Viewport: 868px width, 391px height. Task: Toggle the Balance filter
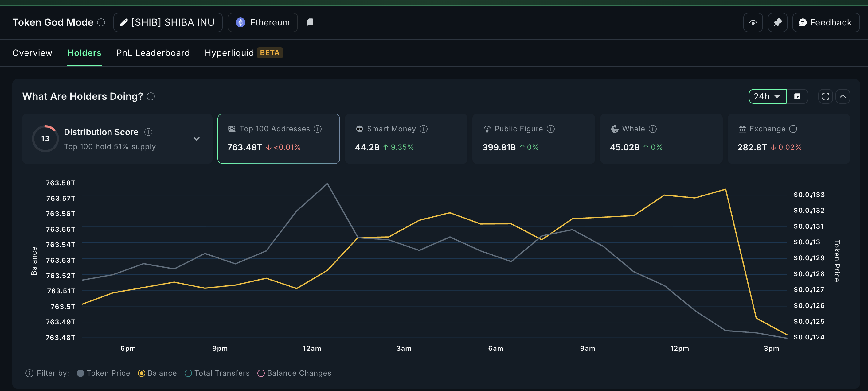coord(142,373)
